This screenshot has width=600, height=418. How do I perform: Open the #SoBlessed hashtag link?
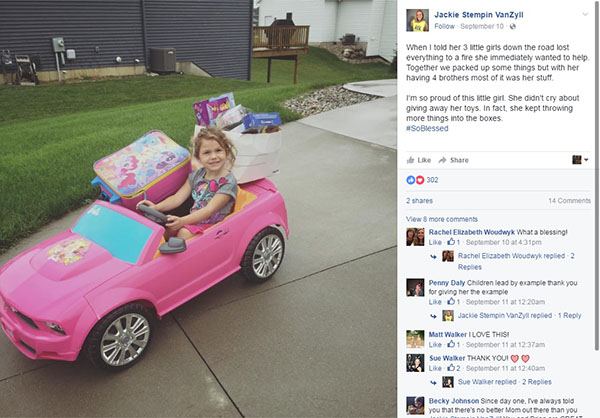427,129
